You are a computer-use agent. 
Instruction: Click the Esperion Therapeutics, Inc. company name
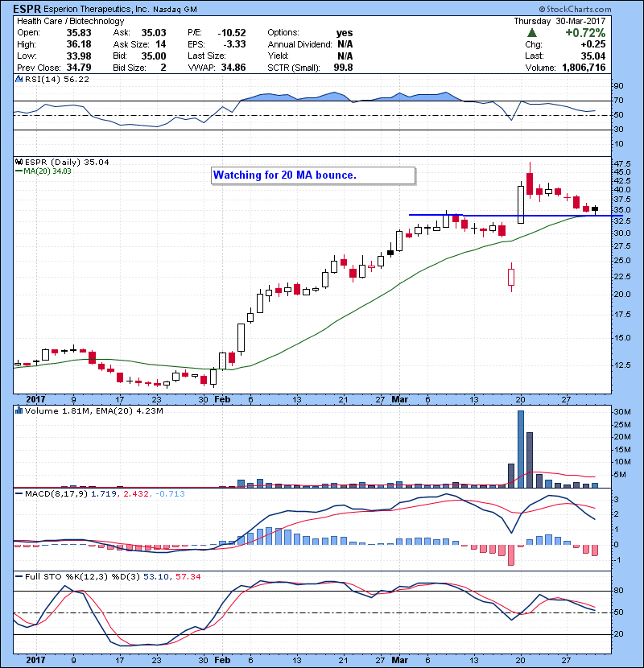[x=97, y=9]
